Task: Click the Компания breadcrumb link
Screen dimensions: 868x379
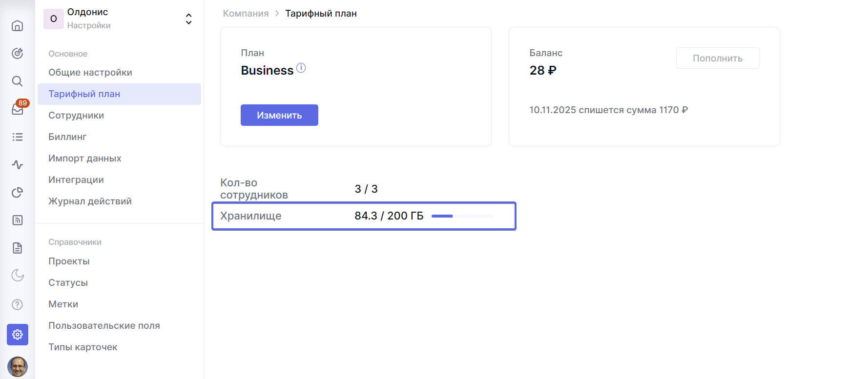Action: pyautogui.click(x=246, y=14)
